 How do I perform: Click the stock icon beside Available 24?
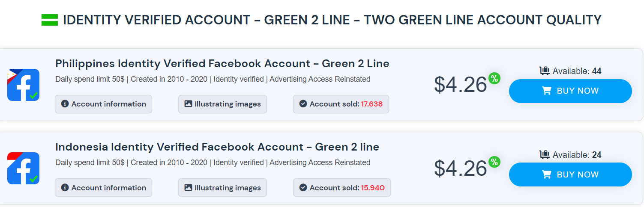pyautogui.click(x=545, y=154)
